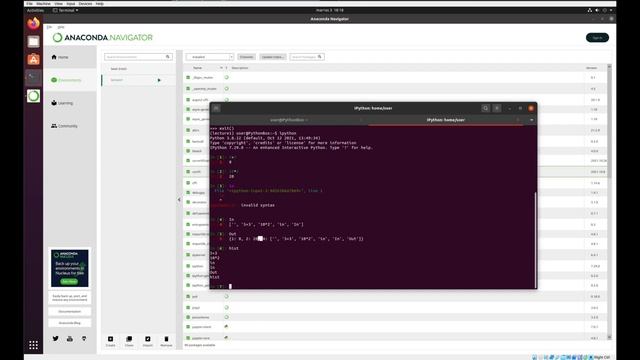Click the _libgcc_mutex package status icon
This screenshot has height=360, width=640.
[227, 77]
